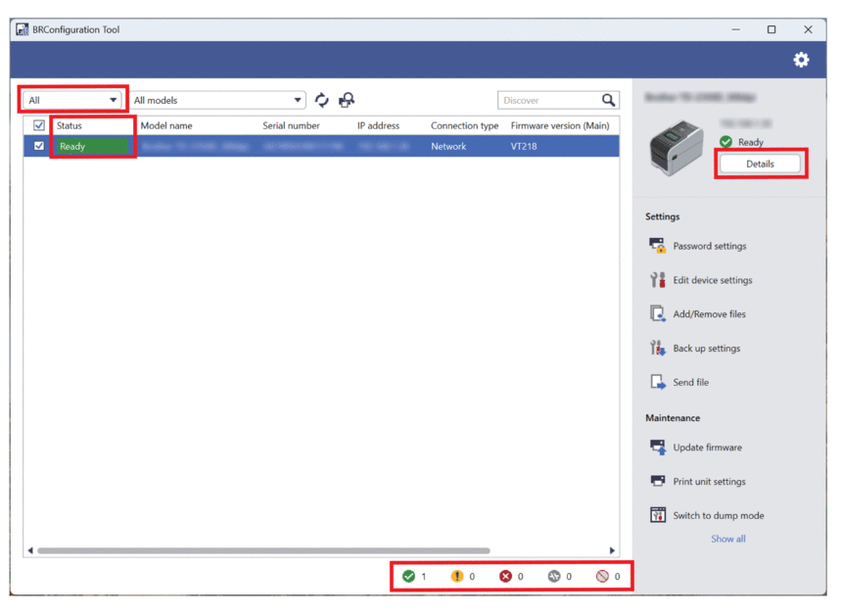Click the refresh printer list icon
Viewport: 841px width, 616px height.
[x=321, y=100]
